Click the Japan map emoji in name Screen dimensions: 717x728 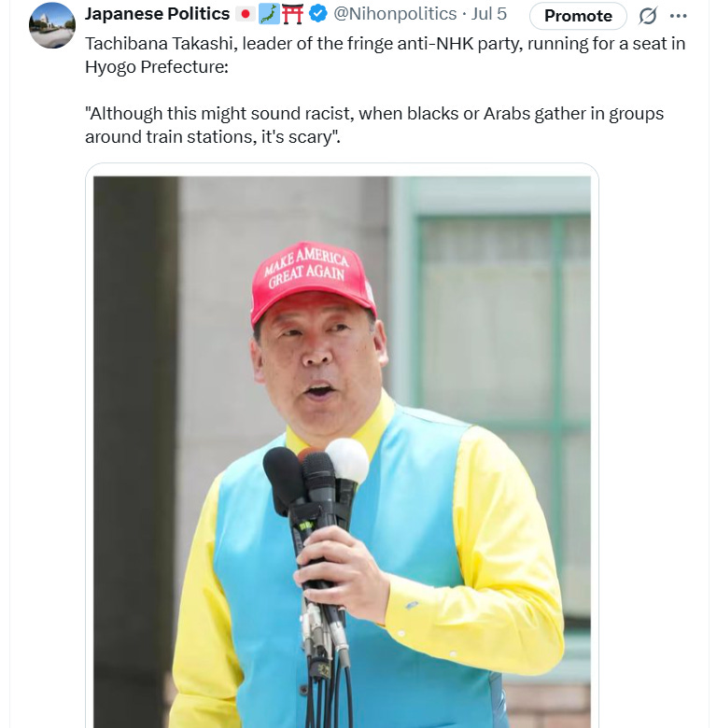[x=269, y=14]
